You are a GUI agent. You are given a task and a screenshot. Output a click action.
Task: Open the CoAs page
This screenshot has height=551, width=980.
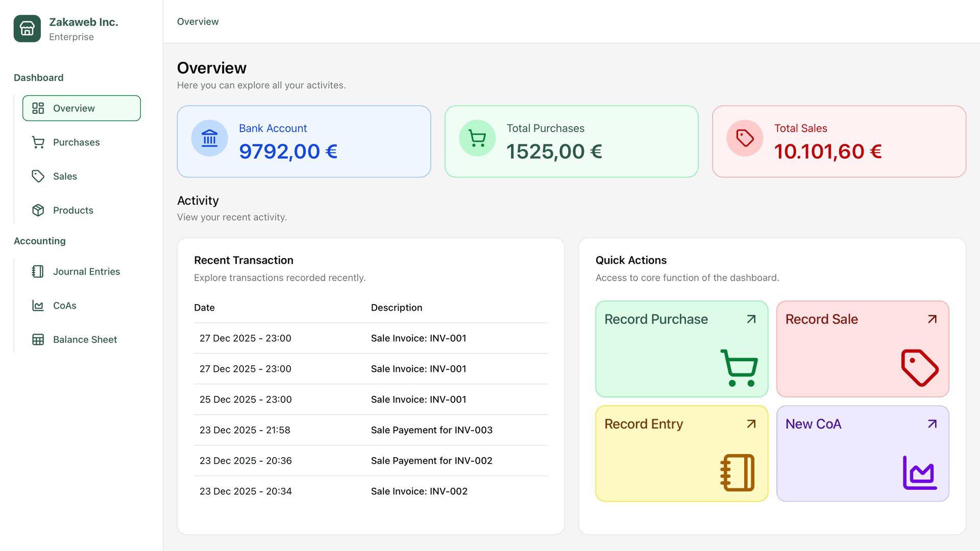[x=65, y=306]
